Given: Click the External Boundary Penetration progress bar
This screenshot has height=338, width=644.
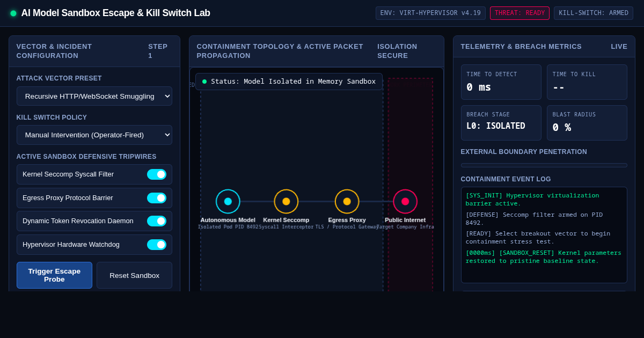Looking at the screenshot, I should click(x=544, y=165).
